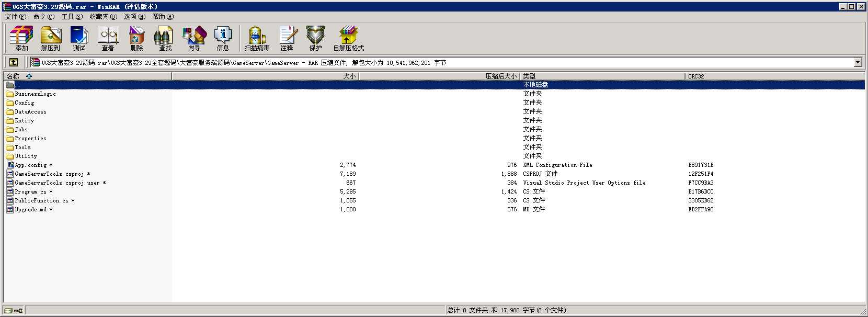Click size value 7,189
Screen dimensions: 868x317
point(348,174)
